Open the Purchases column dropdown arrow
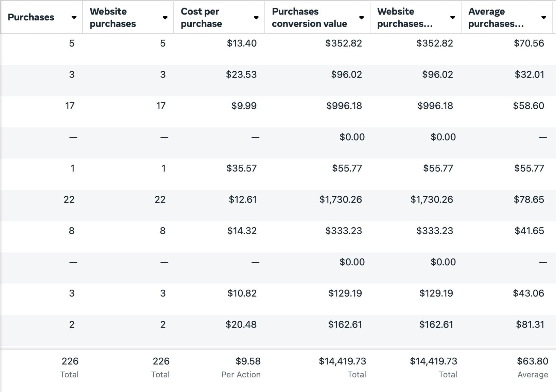The height and width of the screenshot is (392, 556). click(74, 18)
